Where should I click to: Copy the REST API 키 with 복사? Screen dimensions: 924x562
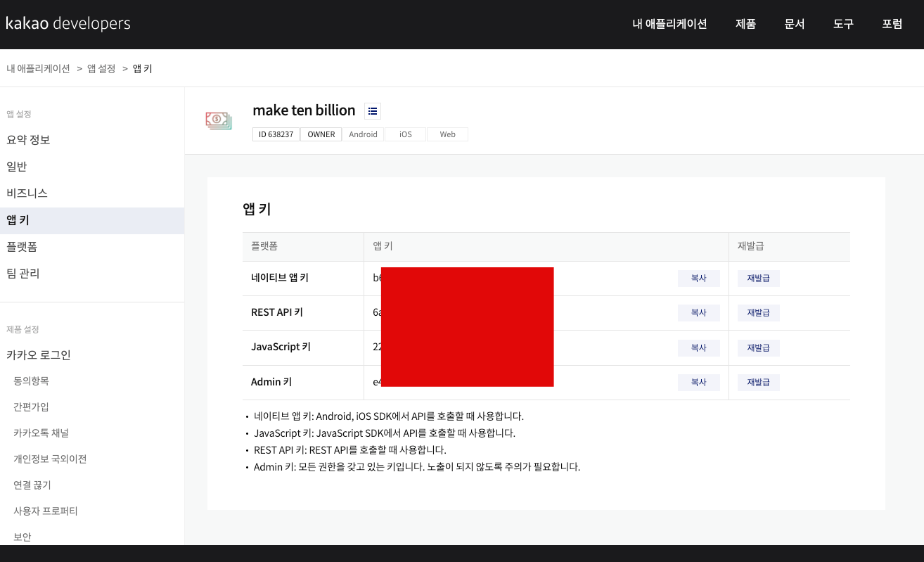click(x=699, y=313)
